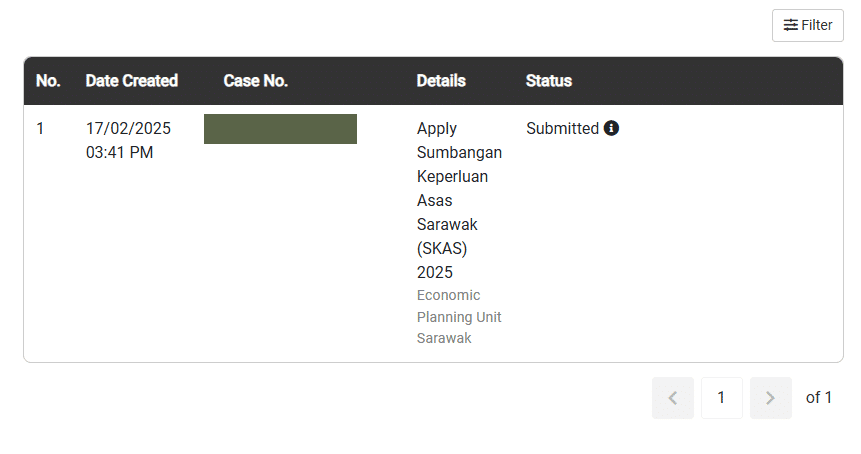Click the (SKAS) 2025 text line

coord(442,260)
